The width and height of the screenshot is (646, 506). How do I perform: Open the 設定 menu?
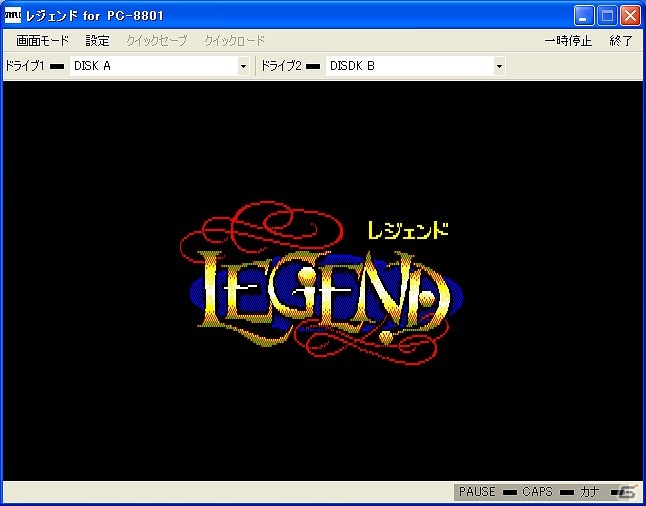[98, 41]
